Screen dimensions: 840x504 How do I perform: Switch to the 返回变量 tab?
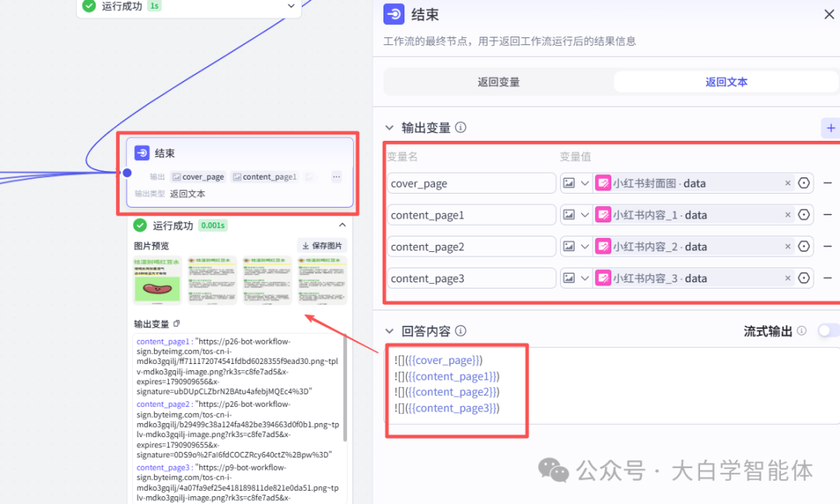click(x=499, y=82)
